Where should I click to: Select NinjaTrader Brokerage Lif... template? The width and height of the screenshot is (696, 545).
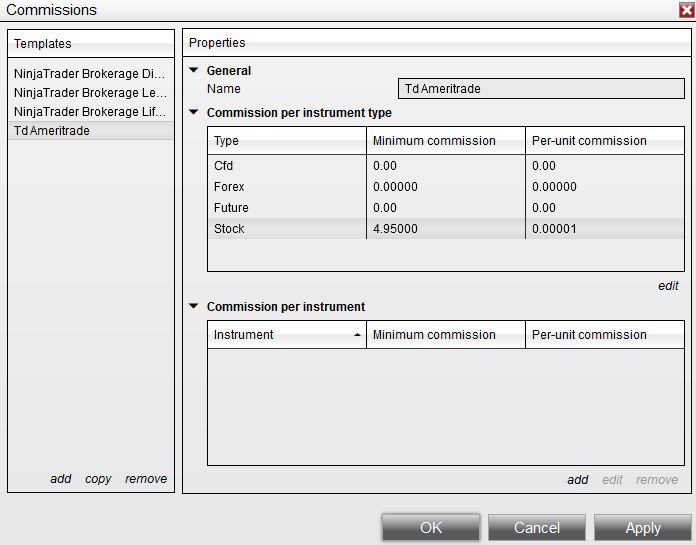(91, 112)
